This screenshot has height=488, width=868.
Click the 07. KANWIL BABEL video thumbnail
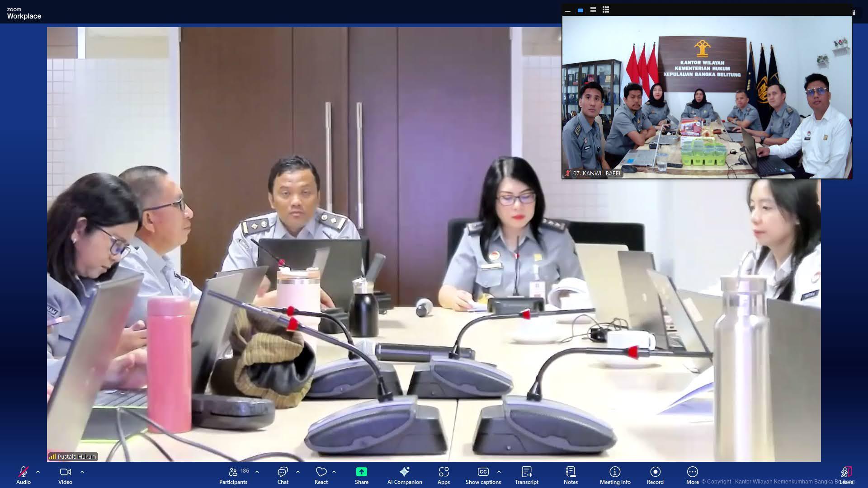[x=707, y=97]
